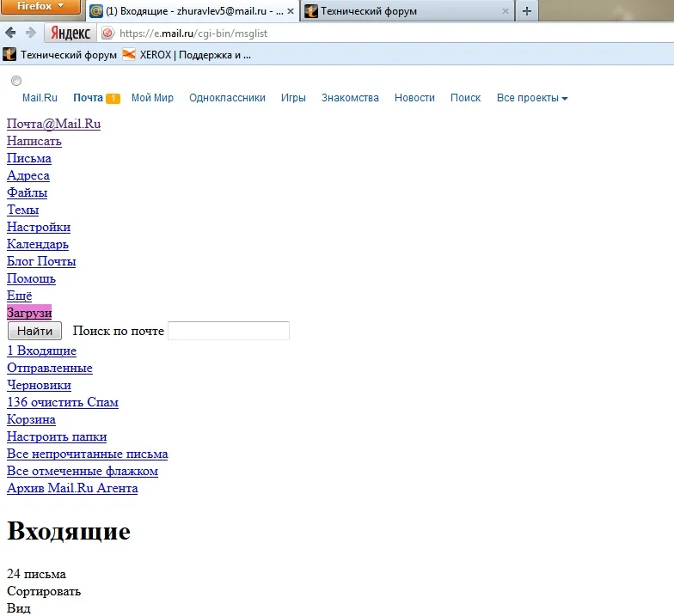
Task: Open Настроить папки link
Action: point(57,436)
